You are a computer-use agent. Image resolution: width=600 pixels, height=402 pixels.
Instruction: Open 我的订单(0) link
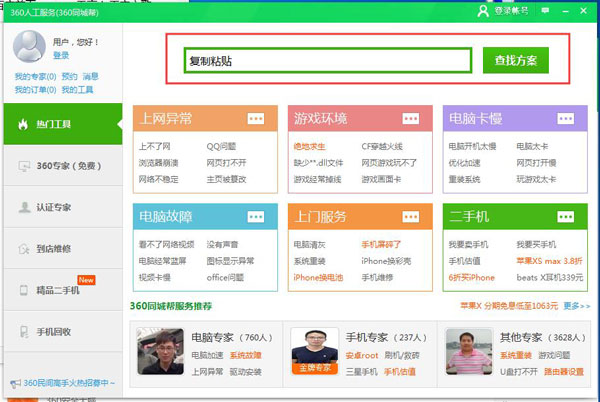click(35, 90)
